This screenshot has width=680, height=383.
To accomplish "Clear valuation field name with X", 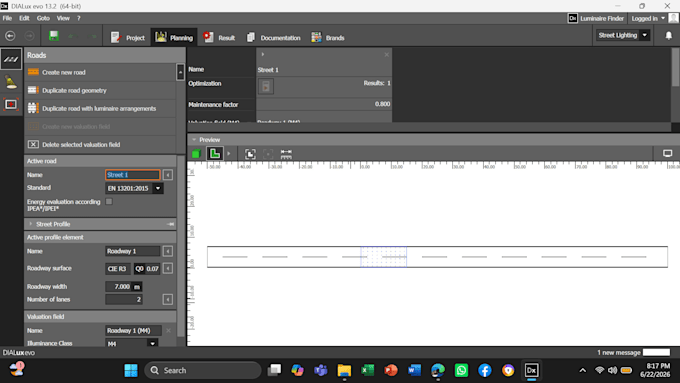I will [x=168, y=331].
